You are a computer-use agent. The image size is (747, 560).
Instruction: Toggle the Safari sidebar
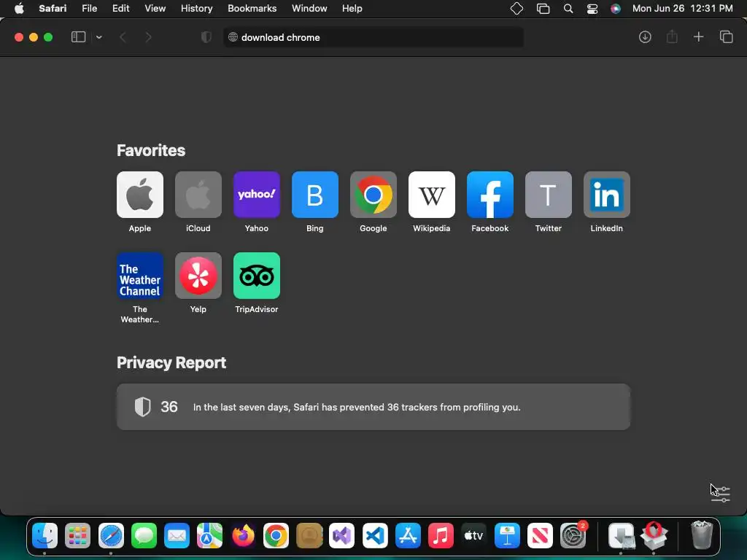78,37
